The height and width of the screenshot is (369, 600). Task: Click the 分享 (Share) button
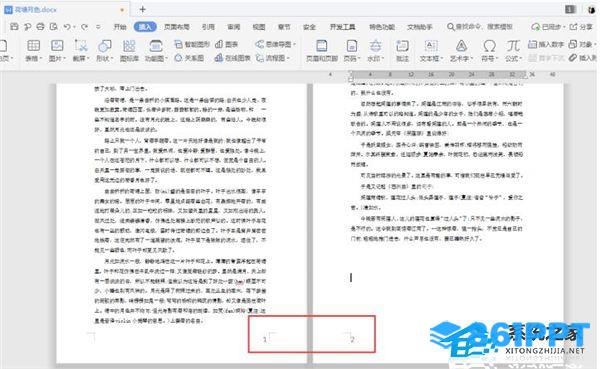coord(581,27)
